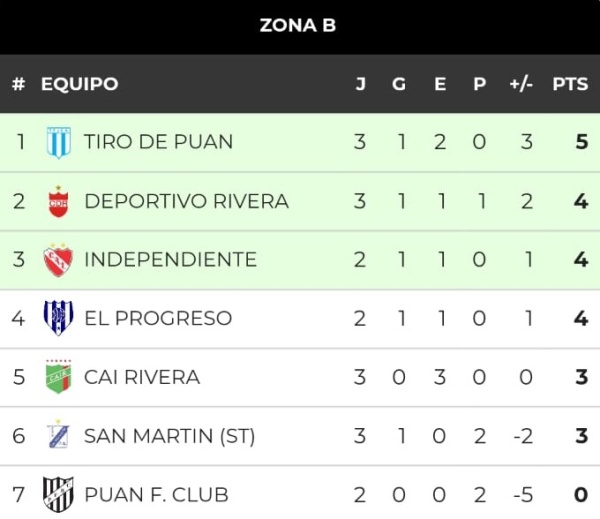Click the PTS column header
The image size is (600, 519).
pos(570,84)
